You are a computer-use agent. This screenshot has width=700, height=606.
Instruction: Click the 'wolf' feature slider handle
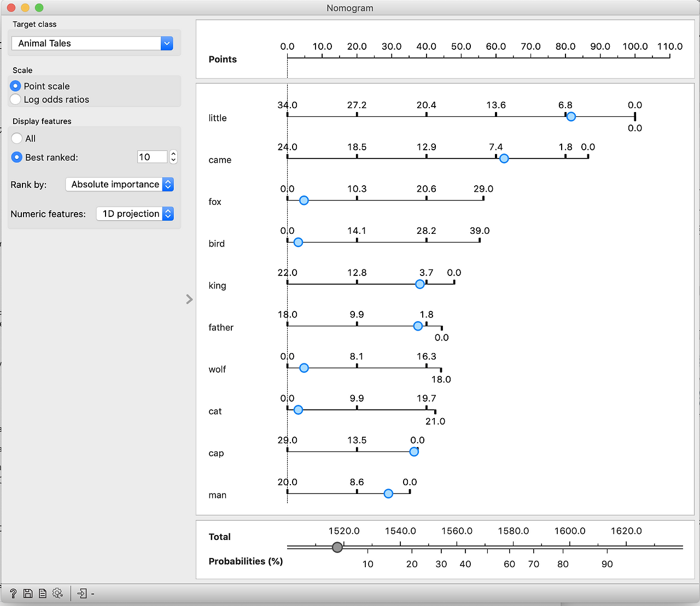click(x=304, y=368)
